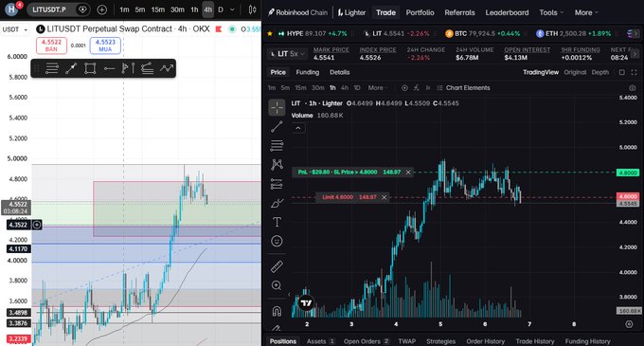Open the LIT 5x market selector
This screenshot has width=644, height=346.
[x=288, y=54]
